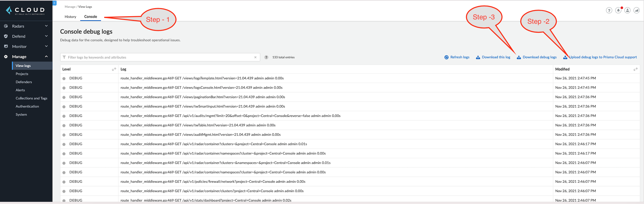The height and width of the screenshot is (204, 644).
Task: Select the Console tab
Action: (x=90, y=17)
